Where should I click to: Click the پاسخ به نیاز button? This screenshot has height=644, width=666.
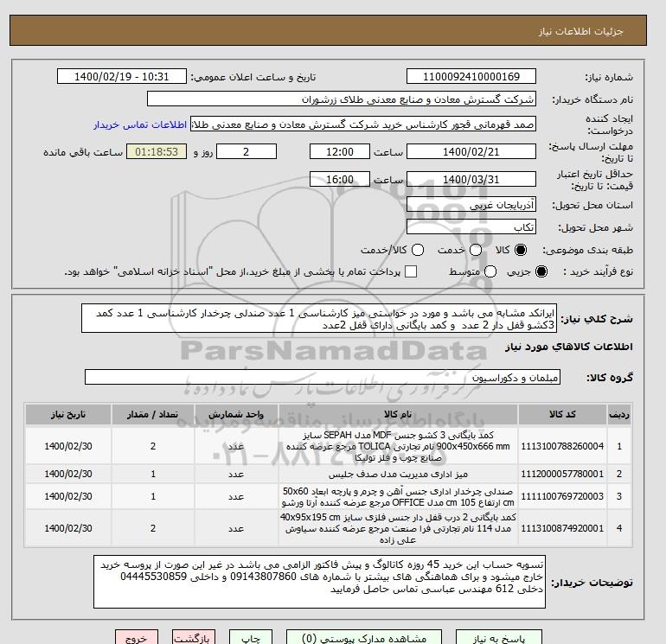pos(499,637)
